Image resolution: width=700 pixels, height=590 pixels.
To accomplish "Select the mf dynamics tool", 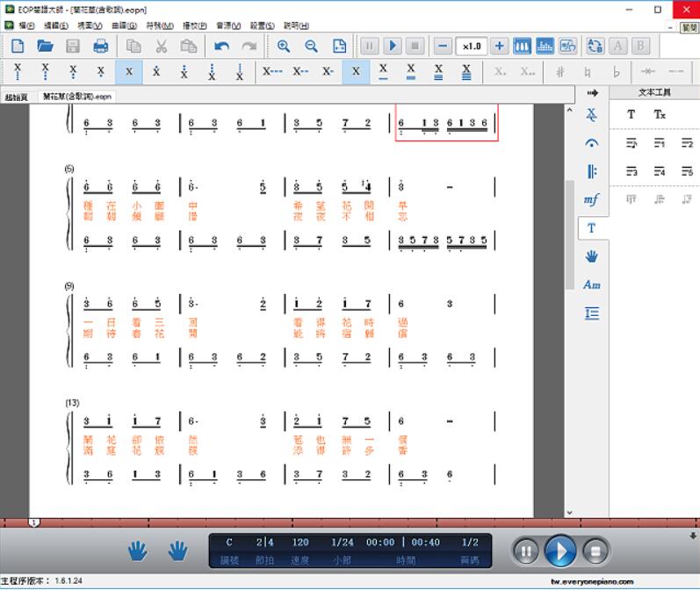I will [x=591, y=199].
